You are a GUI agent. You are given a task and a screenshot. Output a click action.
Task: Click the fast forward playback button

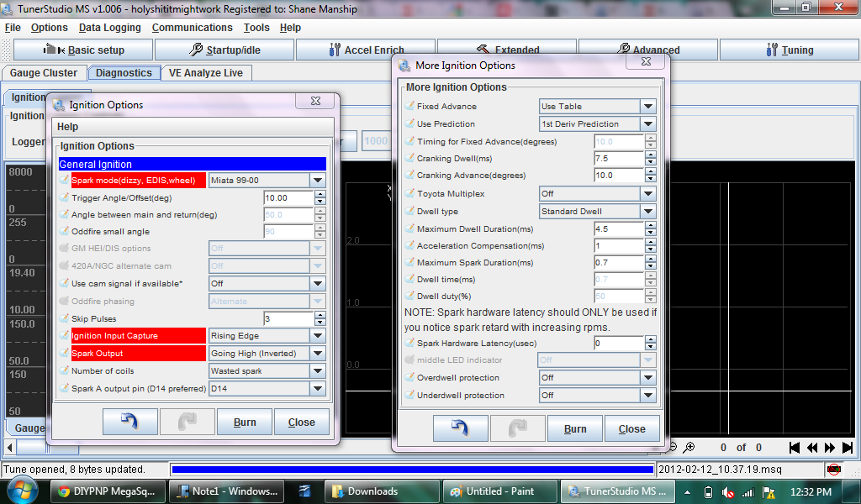(x=830, y=448)
